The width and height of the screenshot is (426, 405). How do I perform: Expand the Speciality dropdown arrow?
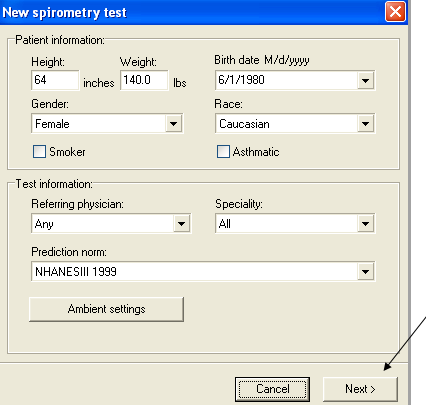pyautogui.click(x=365, y=224)
